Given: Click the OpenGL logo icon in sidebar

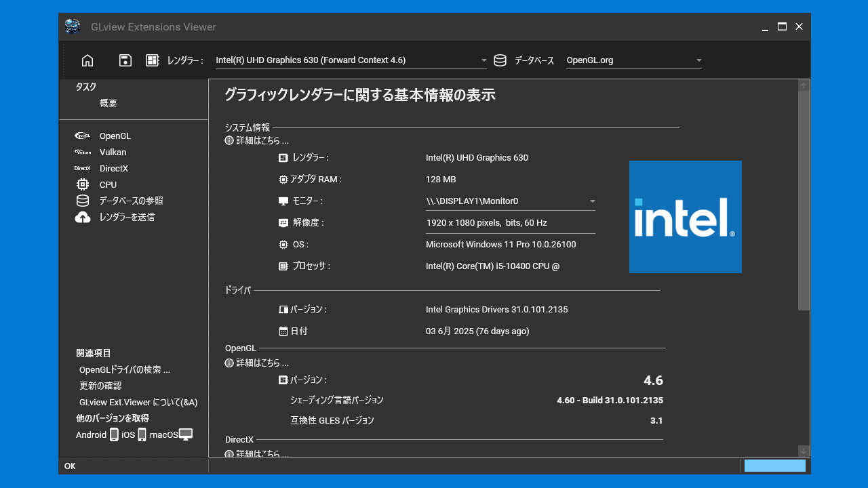Looking at the screenshot, I should coord(83,136).
